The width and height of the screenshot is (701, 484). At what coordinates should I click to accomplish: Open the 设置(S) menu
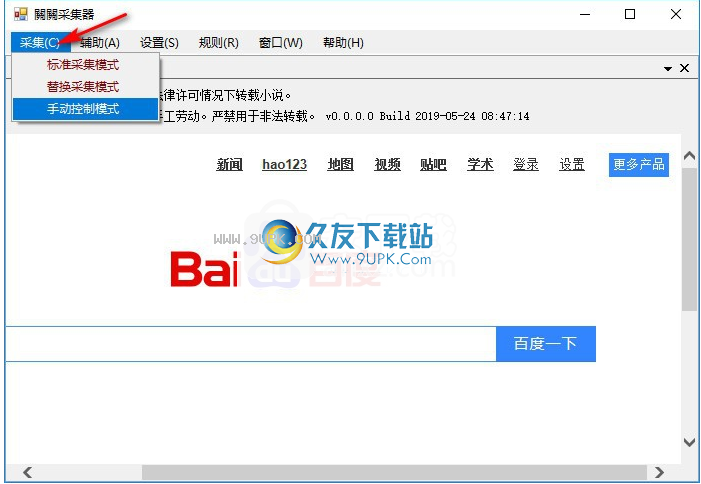159,43
